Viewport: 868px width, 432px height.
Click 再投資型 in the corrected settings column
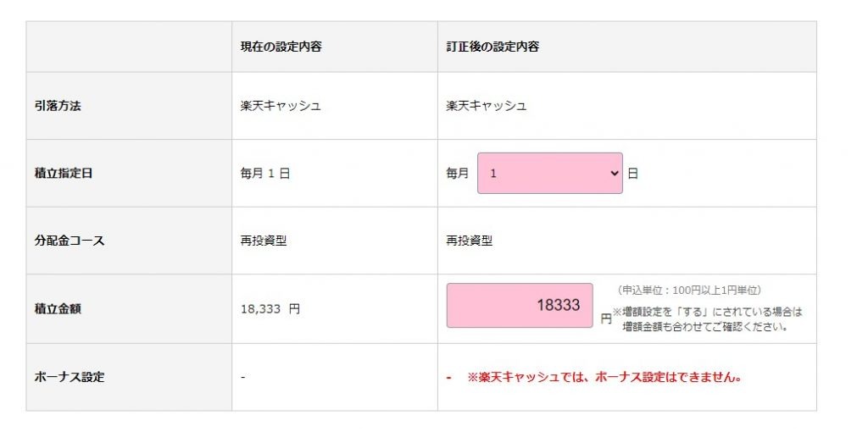[470, 241]
